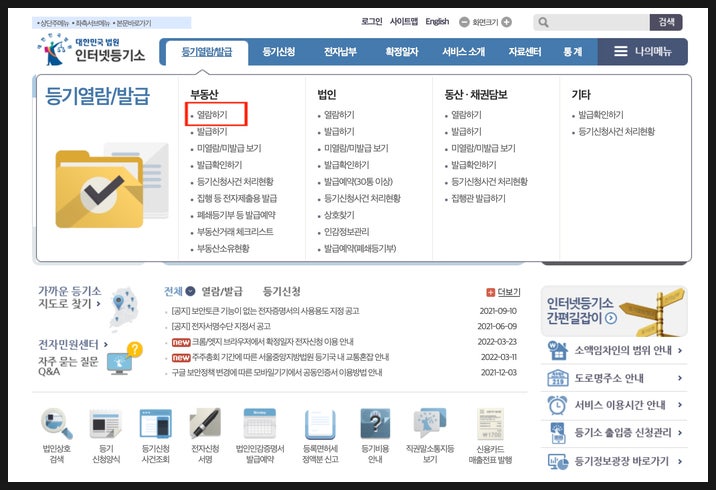Open 부동산소유현황 link
716x490 pixels.
coord(223,248)
